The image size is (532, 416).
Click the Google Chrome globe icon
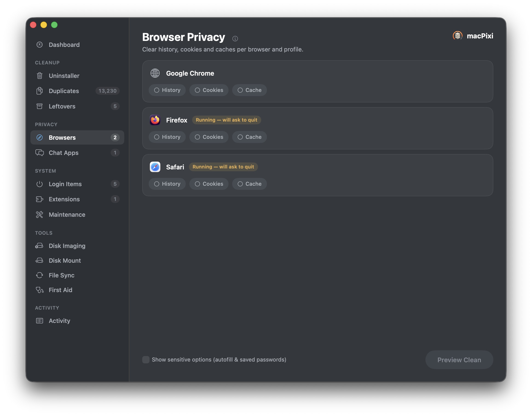[155, 73]
